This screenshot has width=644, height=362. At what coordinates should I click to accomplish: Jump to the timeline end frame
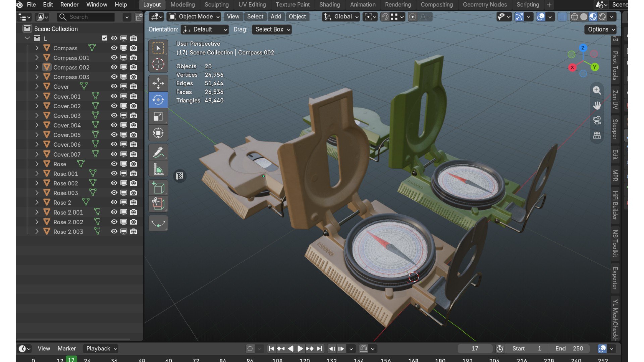[x=319, y=349]
